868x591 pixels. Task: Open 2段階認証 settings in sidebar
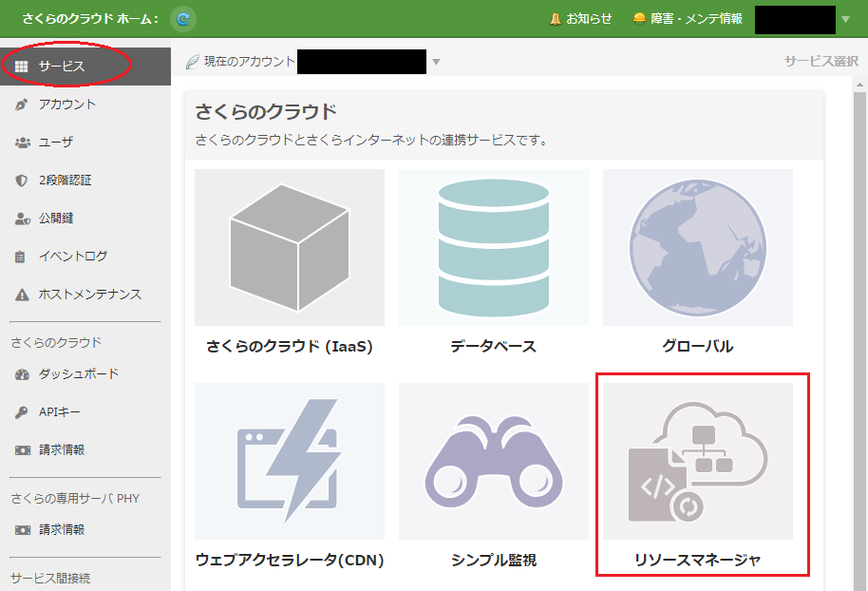point(65,181)
